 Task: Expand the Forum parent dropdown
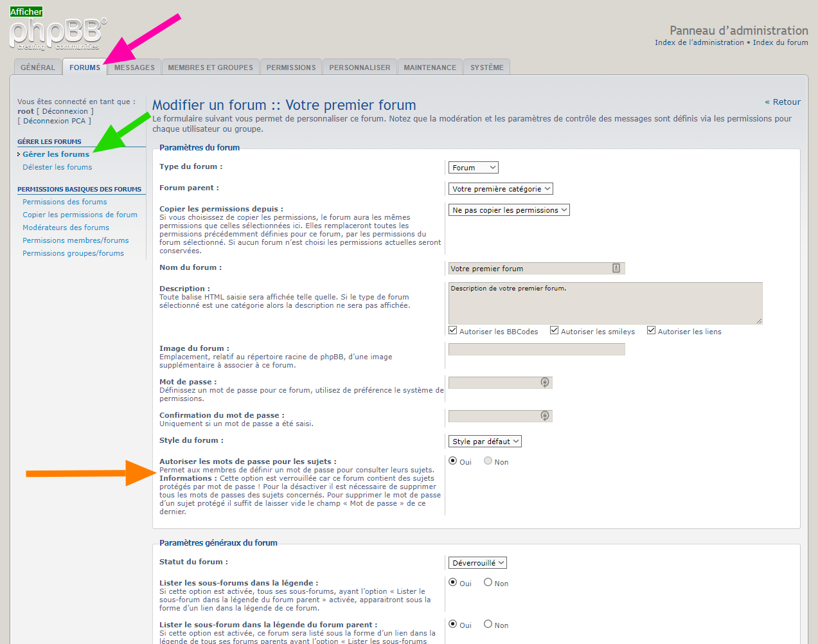(x=500, y=189)
